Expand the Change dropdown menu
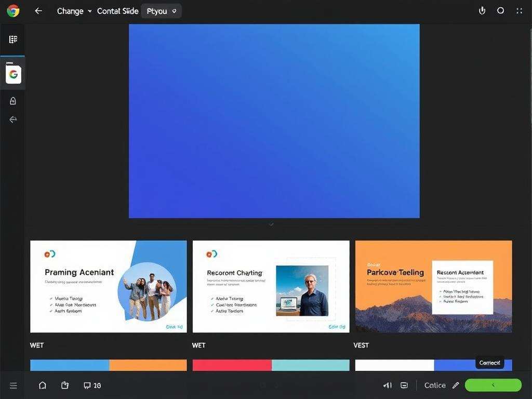532x399 pixels. pyautogui.click(x=74, y=11)
